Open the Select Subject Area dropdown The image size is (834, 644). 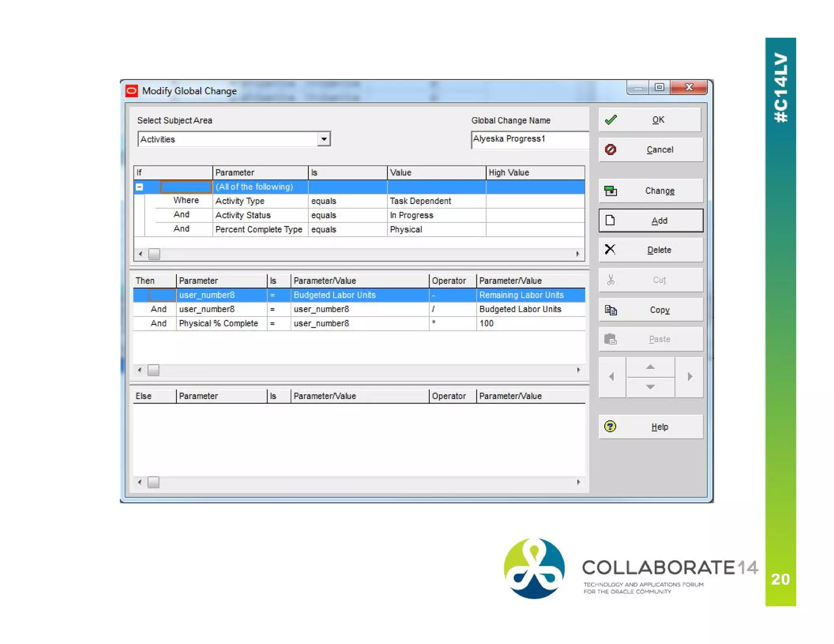pyautogui.click(x=324, y=139)
